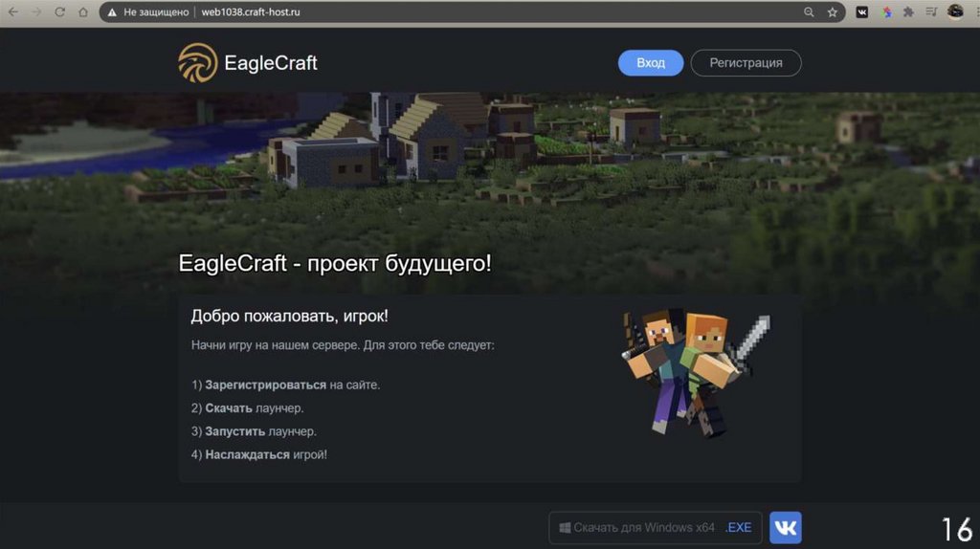Click the browser forward arrow
This screenshot has width=980, height=549.
[x=36, y=11]
